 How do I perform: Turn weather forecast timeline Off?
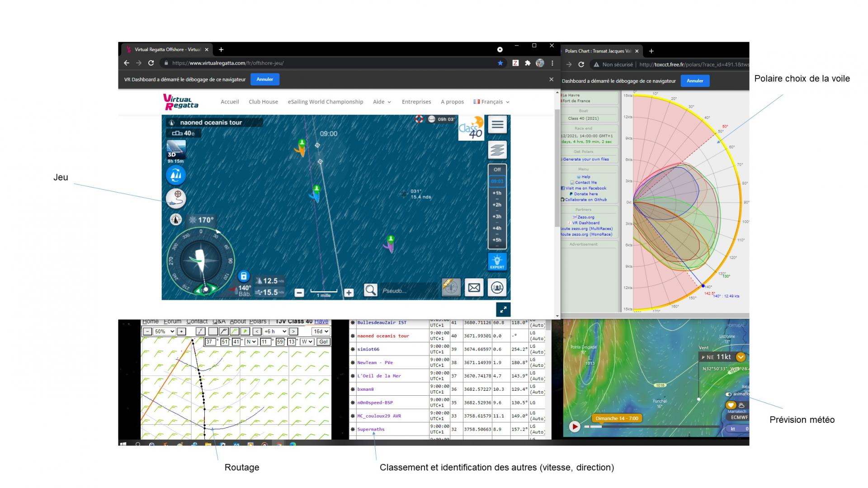(x=497, y=170)
